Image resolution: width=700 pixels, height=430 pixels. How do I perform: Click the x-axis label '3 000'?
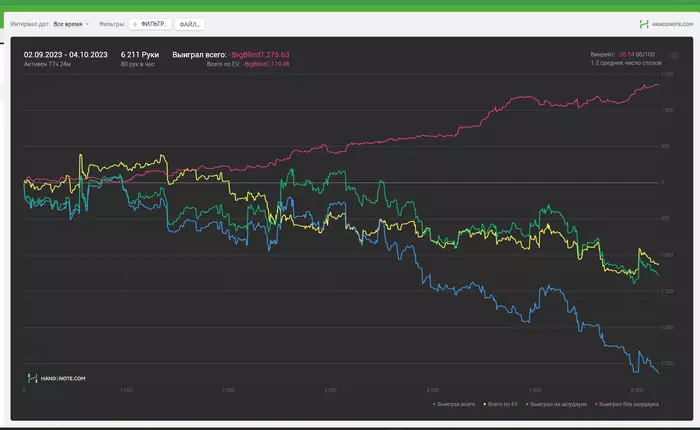pos(330,390)
